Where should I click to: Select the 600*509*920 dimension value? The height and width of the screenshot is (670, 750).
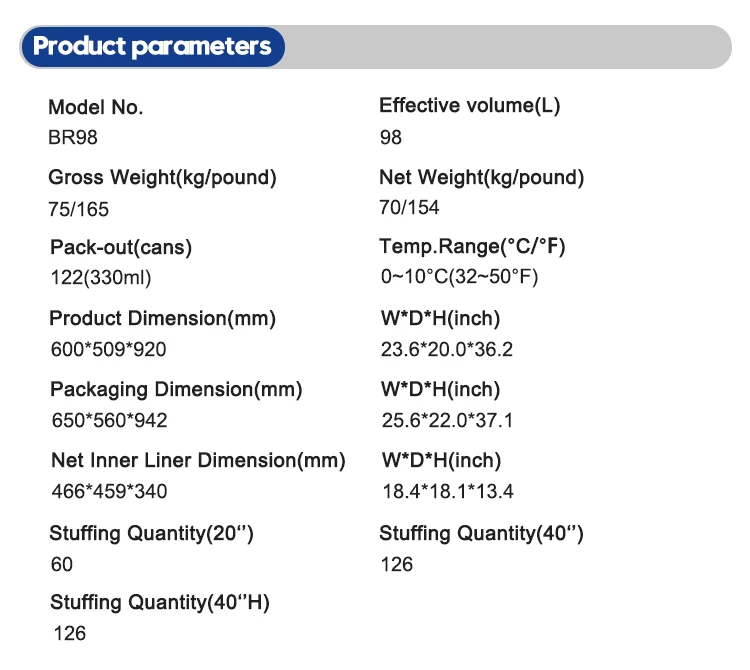pos(108,350)
